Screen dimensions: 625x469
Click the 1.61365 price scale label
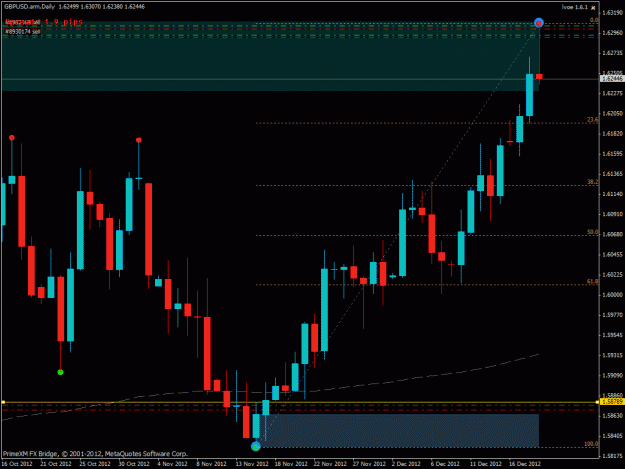613,174
